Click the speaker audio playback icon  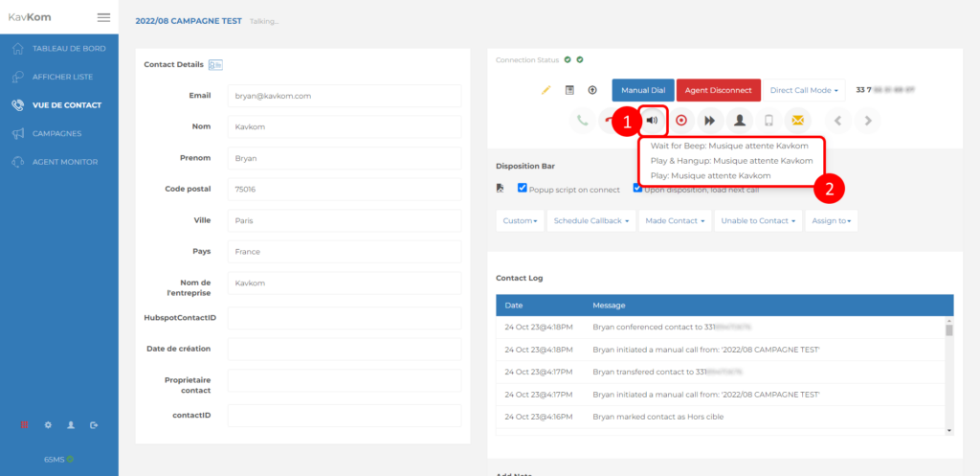tap(653, 121)
